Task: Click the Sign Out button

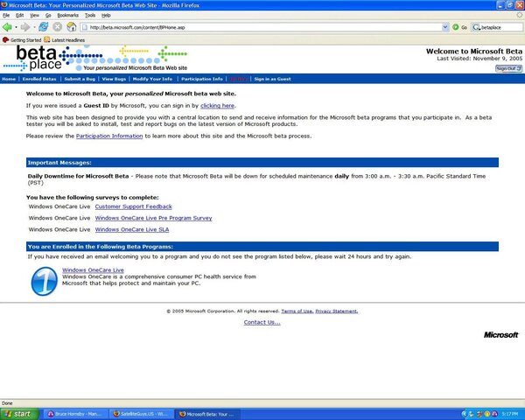Action: [508, 68]
